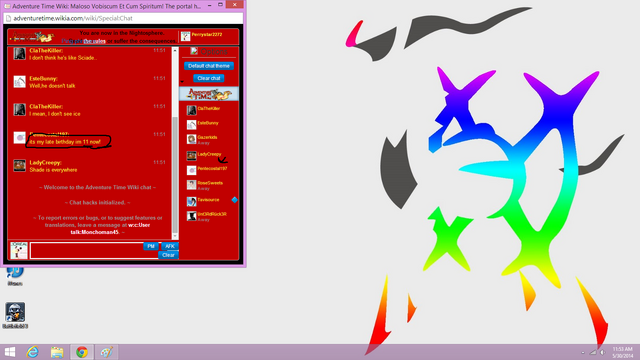
Task: Click the Options icon in chat sidebar
Action: (x=194, y=51)
